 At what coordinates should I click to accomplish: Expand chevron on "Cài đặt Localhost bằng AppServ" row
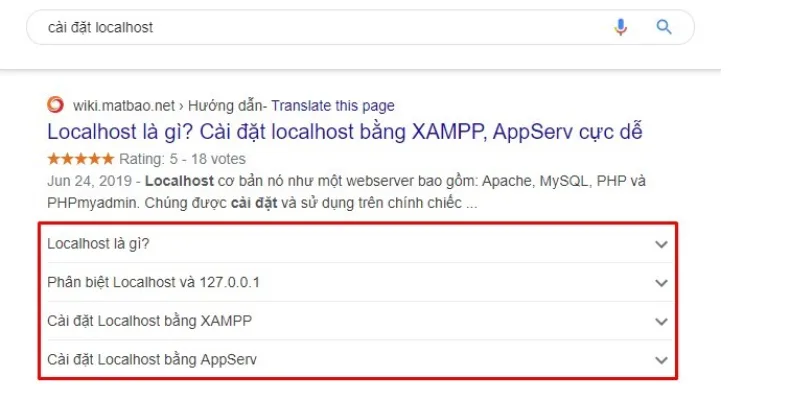coord(661,360)
